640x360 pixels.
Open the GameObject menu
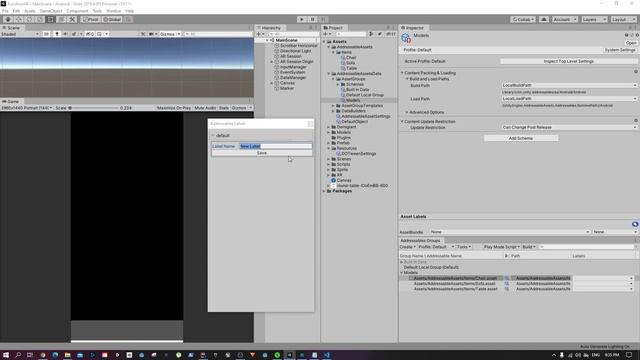[x=51, y=11]
